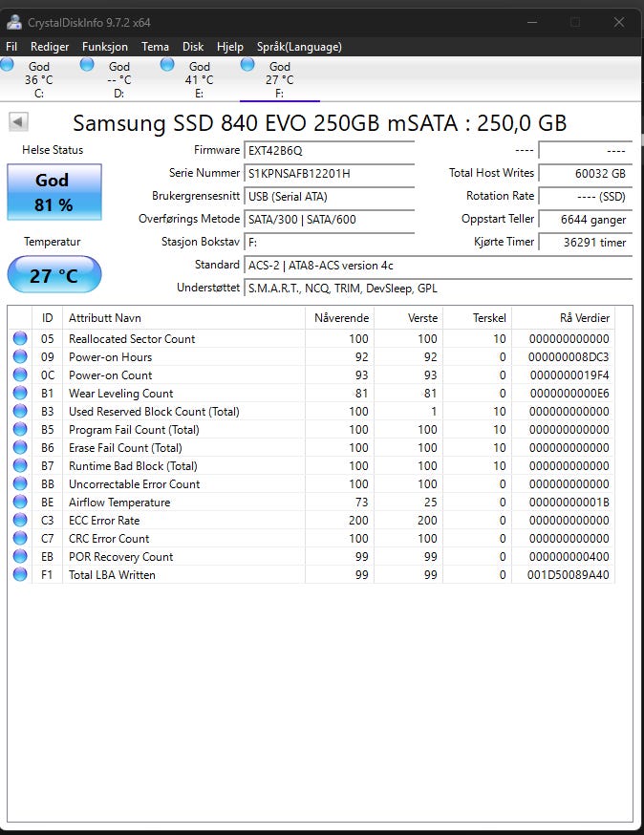The image size is (644, 835).
Task: Select the Wear Leveling Count attribute name
Action: (121, 393)
